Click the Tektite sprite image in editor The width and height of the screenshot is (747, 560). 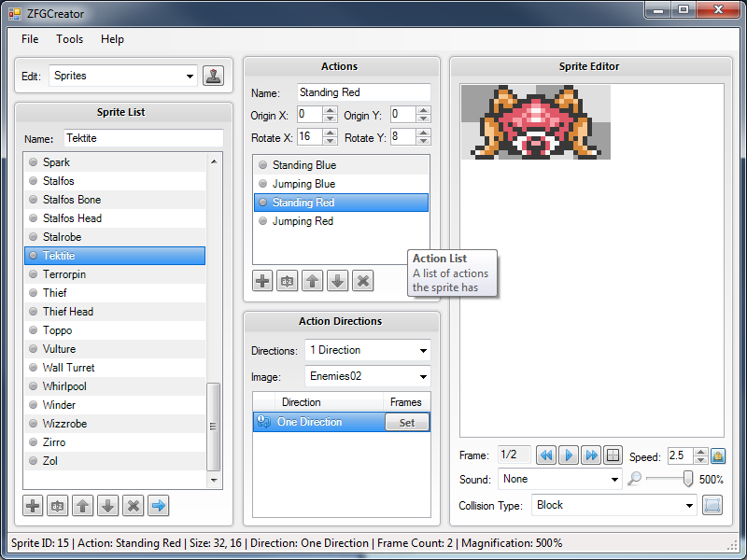pos(536,122)
